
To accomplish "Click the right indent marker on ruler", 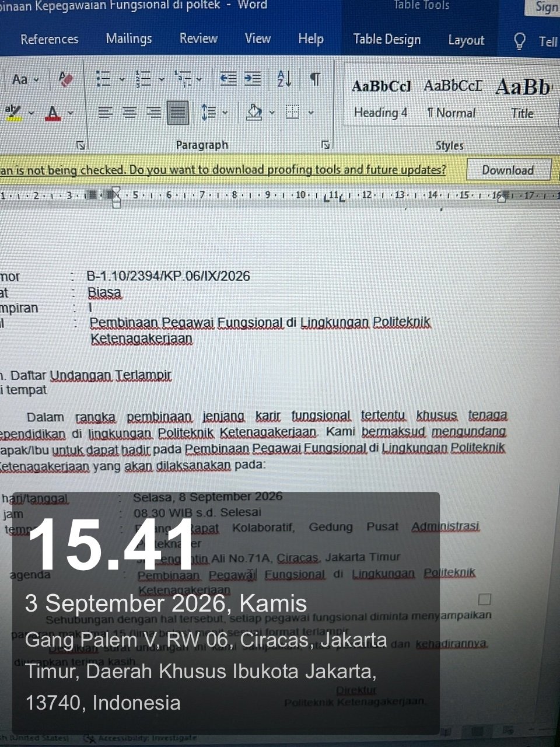I will click(x=502, y=197).
